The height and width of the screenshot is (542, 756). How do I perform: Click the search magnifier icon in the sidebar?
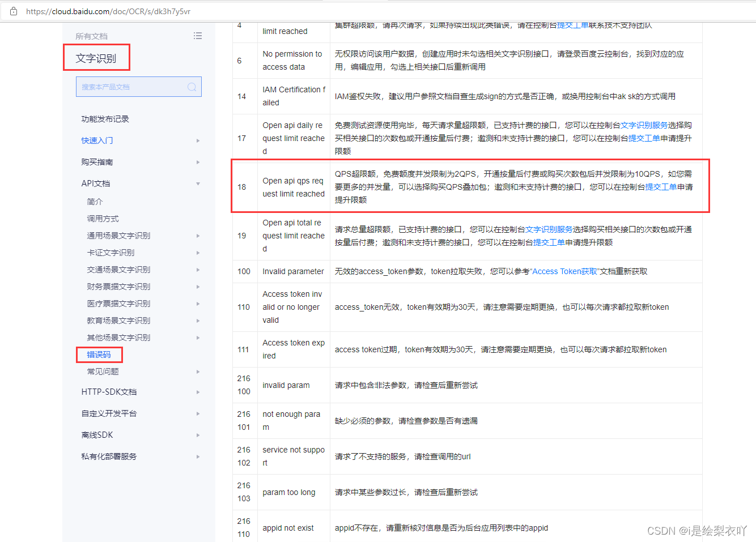[x=192, y=87]
